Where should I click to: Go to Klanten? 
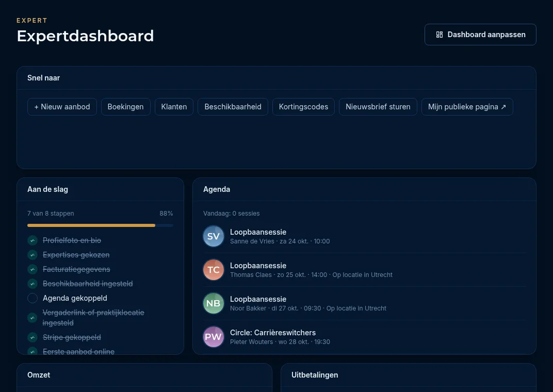[x=174, y=107]
